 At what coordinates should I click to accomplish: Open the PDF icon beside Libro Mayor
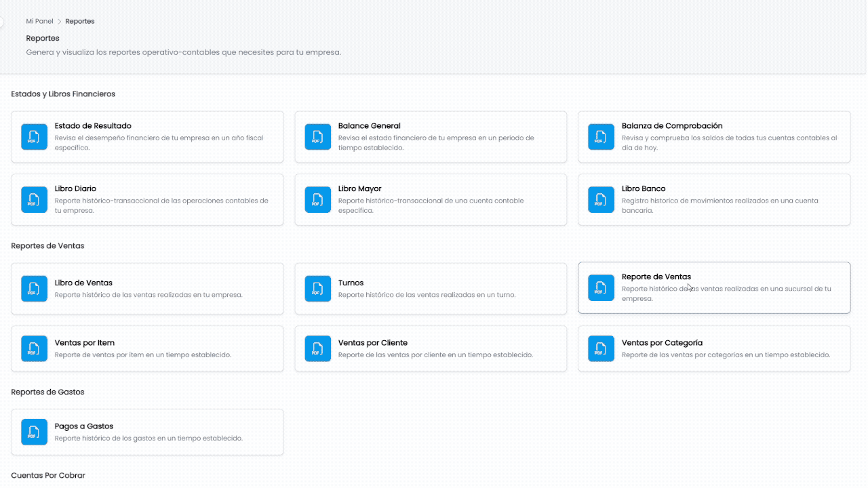(317, 200)
